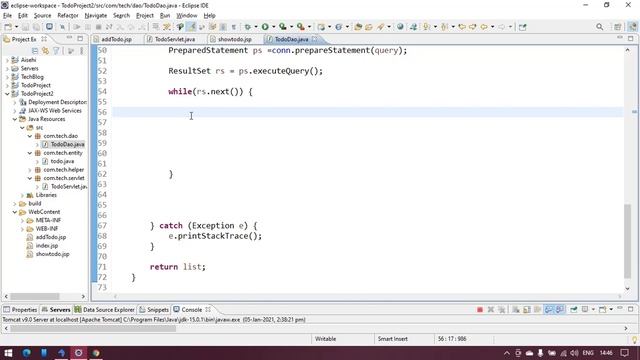
Task: Click the Coverage run toolbar icon
Action: tap(282, 27)
